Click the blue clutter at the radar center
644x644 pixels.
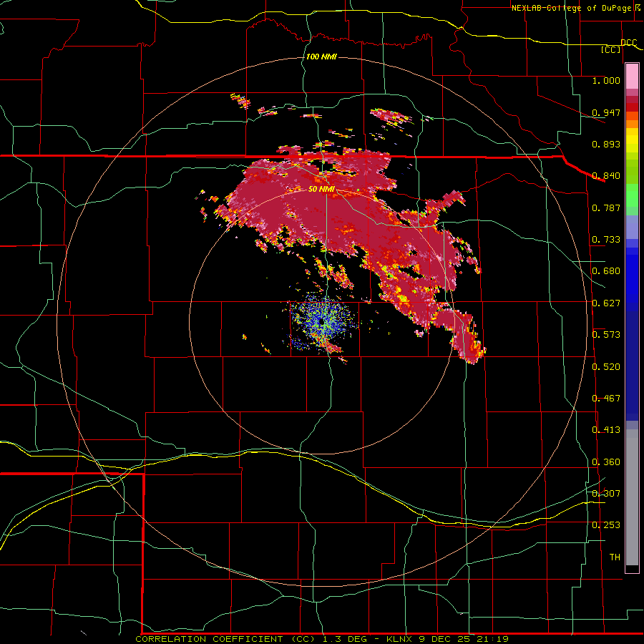click(x=322, y=323)
